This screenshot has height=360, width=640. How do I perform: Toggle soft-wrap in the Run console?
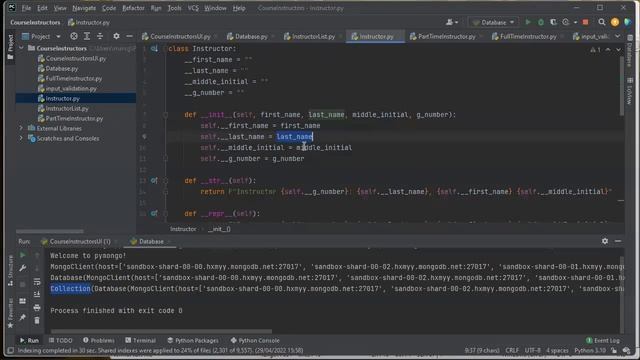[x=37, y=282]
